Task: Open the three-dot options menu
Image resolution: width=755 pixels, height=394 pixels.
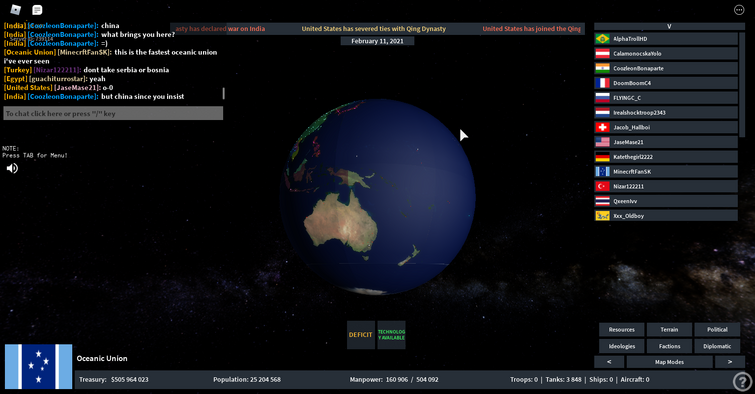Action: [739, 10]
